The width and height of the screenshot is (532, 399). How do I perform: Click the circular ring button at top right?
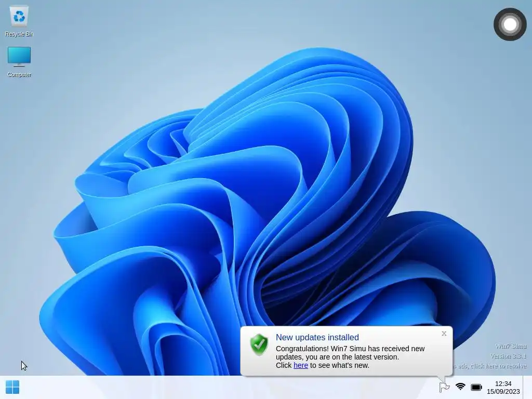pyautogui.click(x=510, y=24)
